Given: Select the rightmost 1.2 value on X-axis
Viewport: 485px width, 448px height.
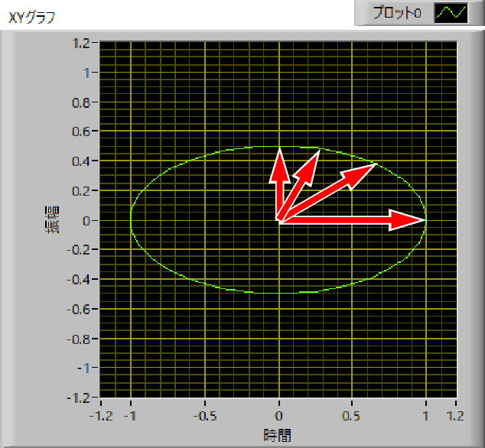Looking at the screenshot, I should [457, 416].
